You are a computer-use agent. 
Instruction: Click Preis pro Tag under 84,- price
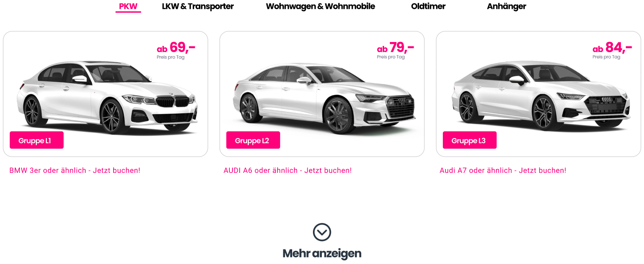(606, 57)
